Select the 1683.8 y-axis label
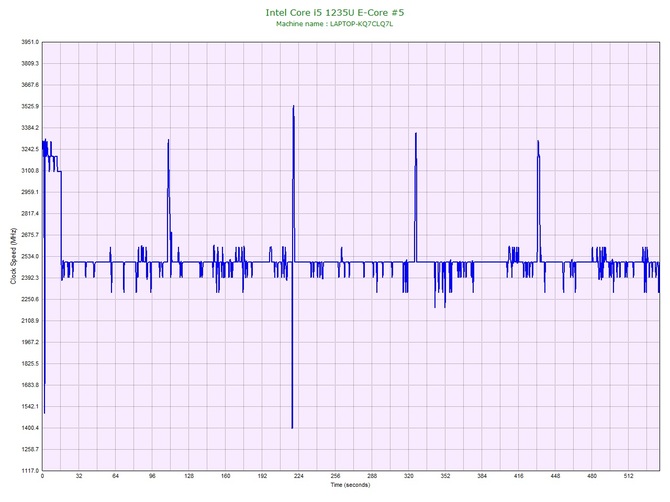 (x=30, y=385)
